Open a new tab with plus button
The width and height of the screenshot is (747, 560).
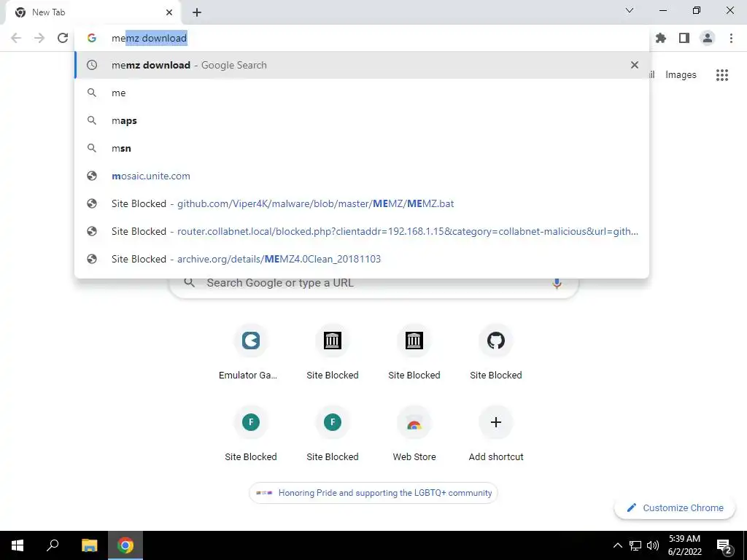tap(197, 12)
